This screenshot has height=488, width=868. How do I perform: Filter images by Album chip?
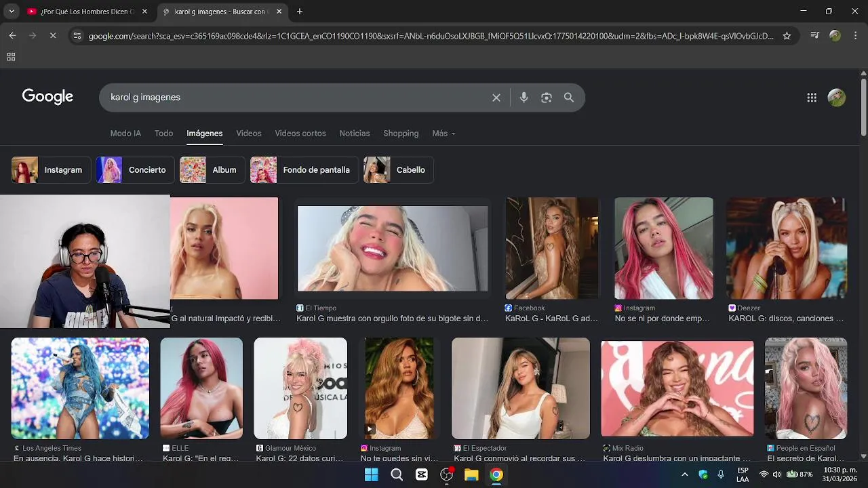pos(212,170)
